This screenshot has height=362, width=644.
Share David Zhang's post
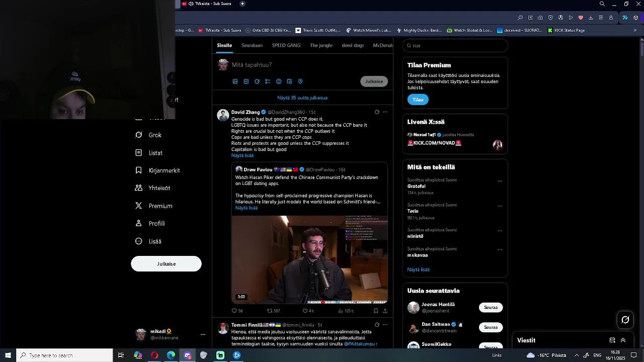click(385, 311)
